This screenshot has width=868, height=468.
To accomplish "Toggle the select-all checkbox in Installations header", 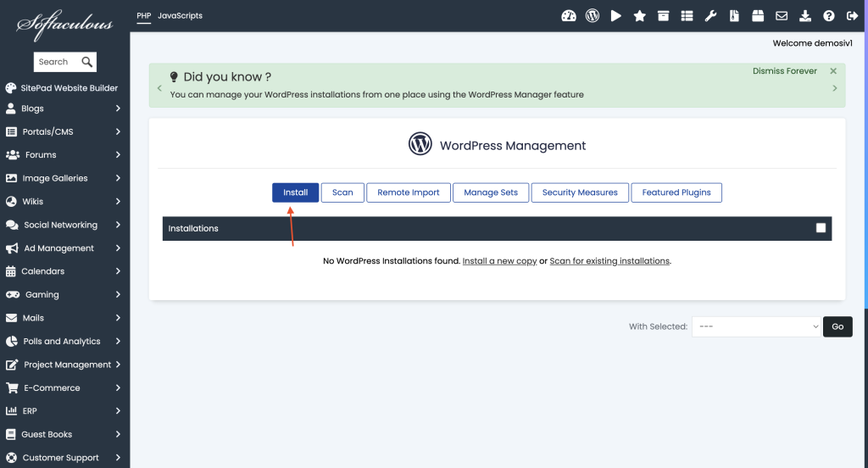I will [x=821, y=228].
